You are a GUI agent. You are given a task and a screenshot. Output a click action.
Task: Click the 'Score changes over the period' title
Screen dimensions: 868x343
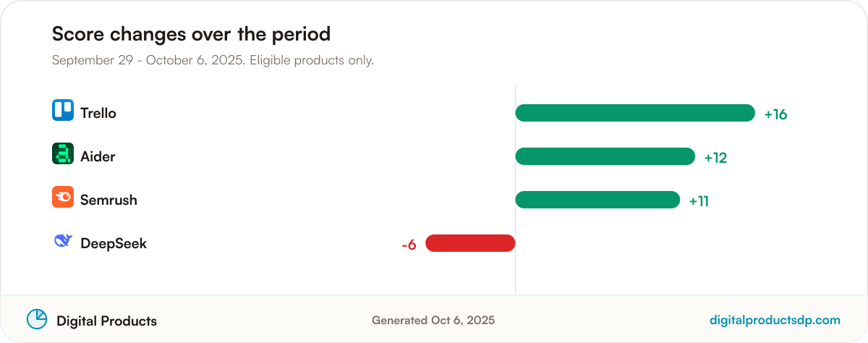[191, 34]
